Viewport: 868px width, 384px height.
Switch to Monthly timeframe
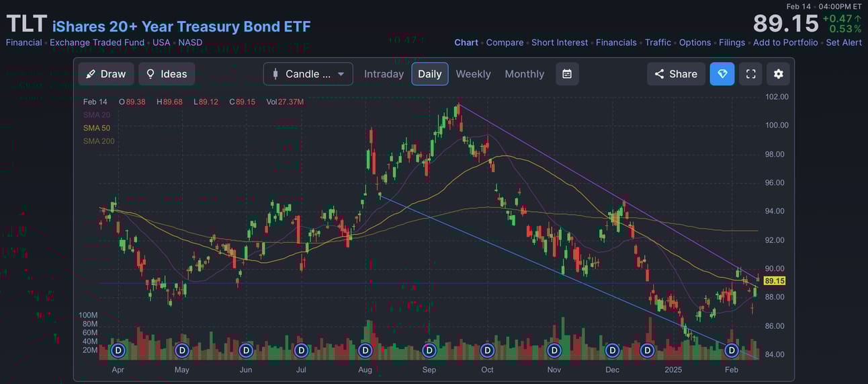pyautogui.click(x=525, y=74)
